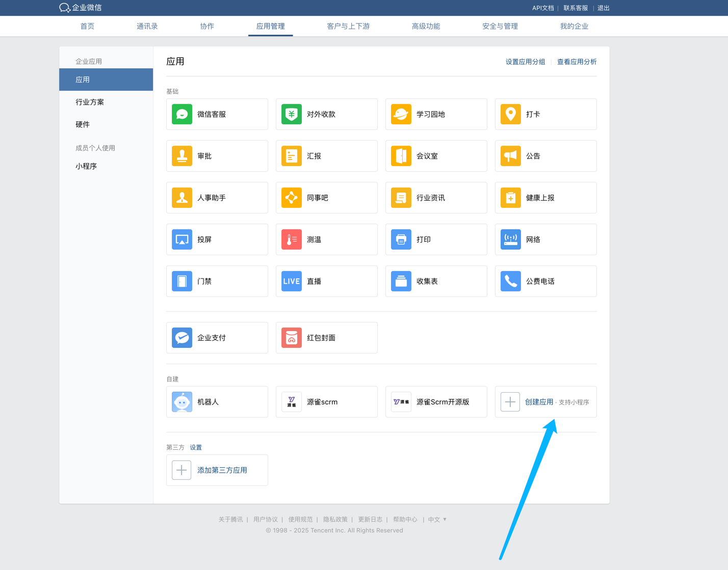Viewport: 728px width, 570px height.
Task: Click the 添加第三方应用 link text
Action: click(222, 470)
